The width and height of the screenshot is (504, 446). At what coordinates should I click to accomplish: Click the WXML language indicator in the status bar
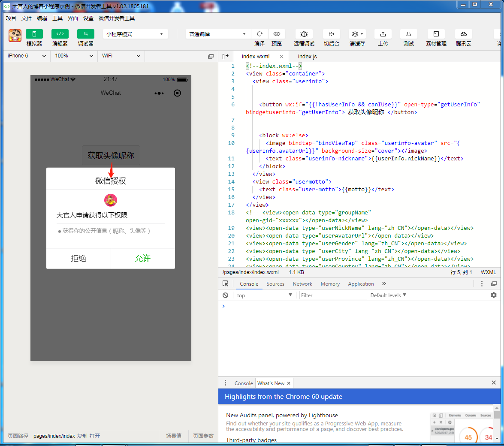coord(488,272)
